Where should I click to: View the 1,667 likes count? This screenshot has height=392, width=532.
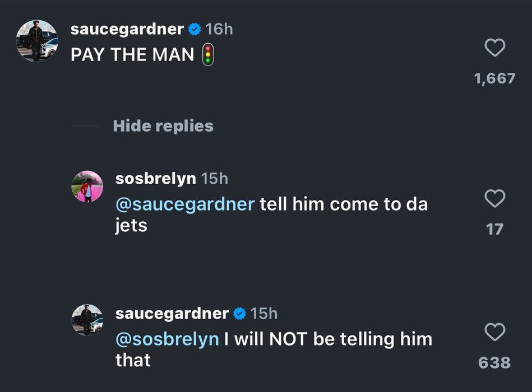(x=494, y=78)
